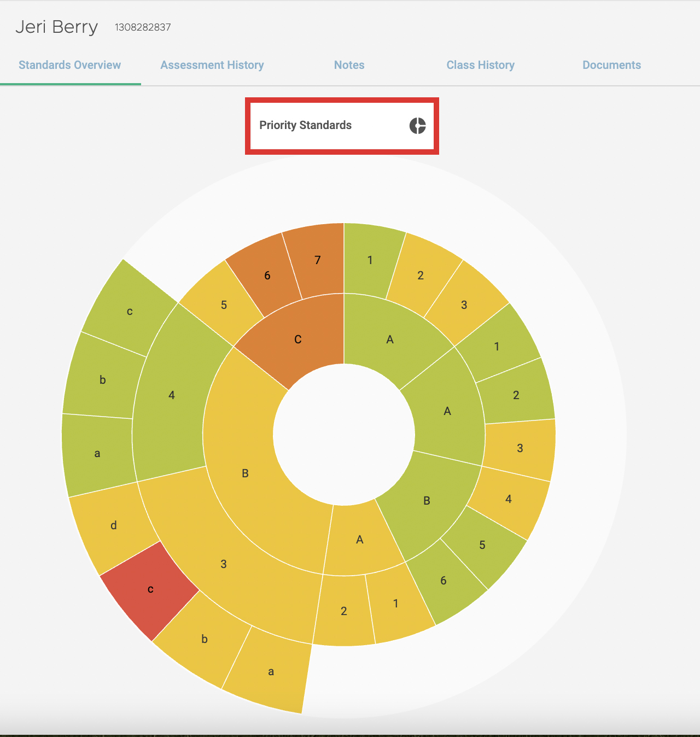The height and width of the screenshot is (737, 700).
Task: Click the student ID 1308282837
Action: pyautogui.click(x=143, y=27)
